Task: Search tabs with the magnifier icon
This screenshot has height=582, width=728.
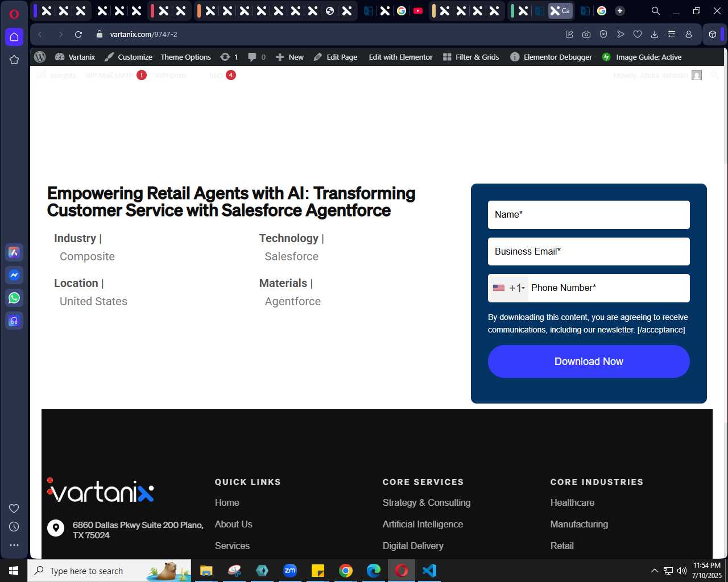Action: pyautogui.click(x=656, y=11)
